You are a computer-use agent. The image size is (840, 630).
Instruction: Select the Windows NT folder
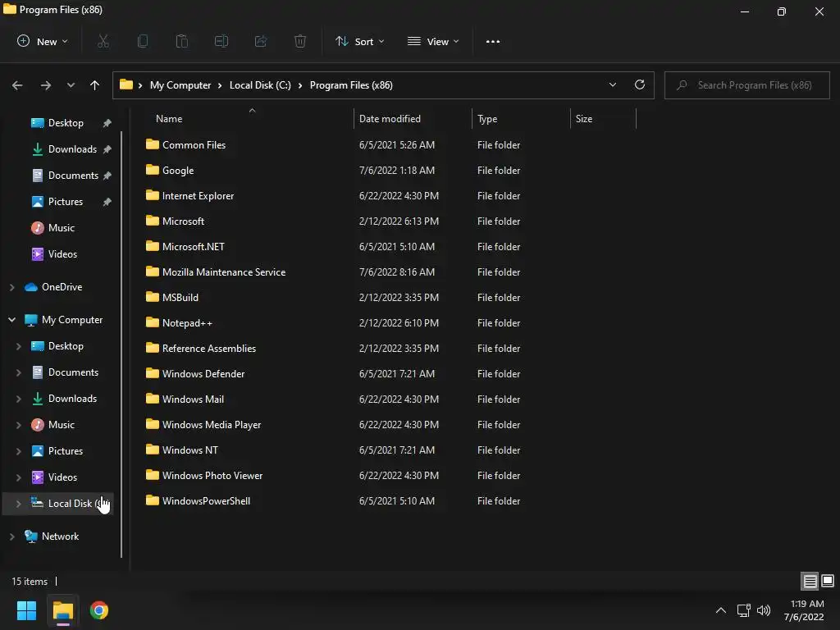[189, 450]
